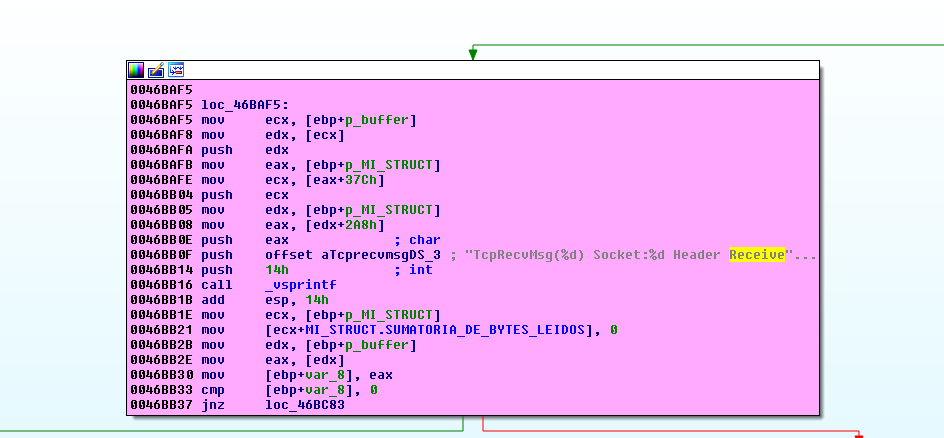
Task: Click the edit node comment pencil icon
Action: (156, 70)
